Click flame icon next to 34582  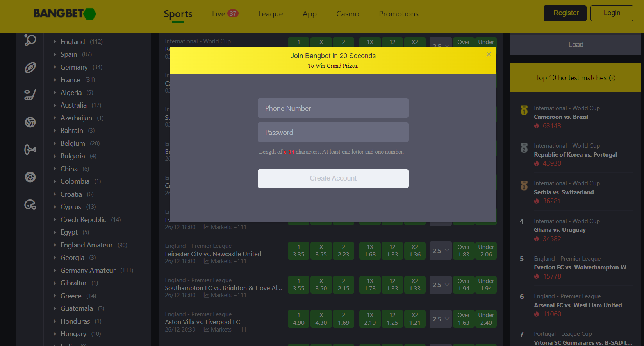point(537,239)
